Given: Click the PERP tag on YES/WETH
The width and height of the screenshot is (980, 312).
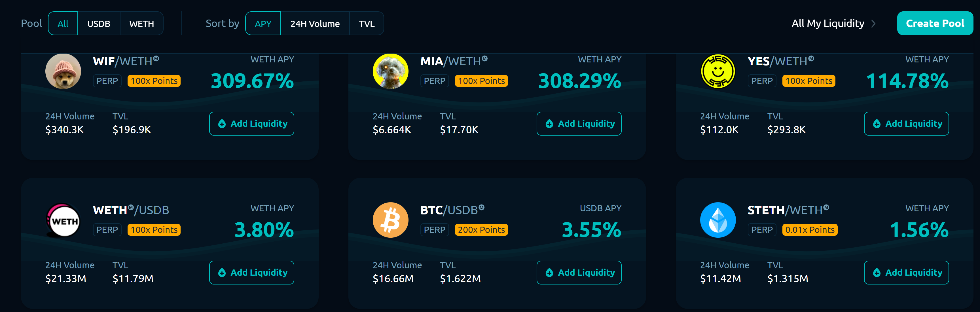Looking at the screenshot, I should (762, 81).
